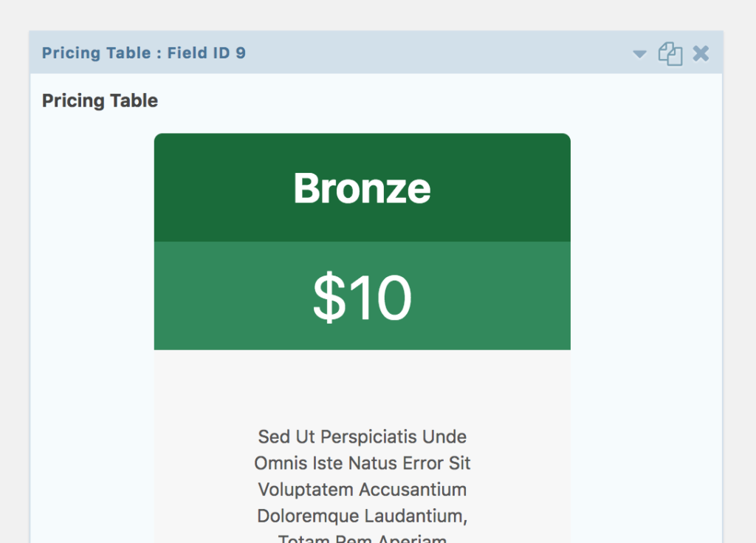Viewport: 756px width, 543px height.
Task: Click the Bronze plan heading
Action: [362, 188]
